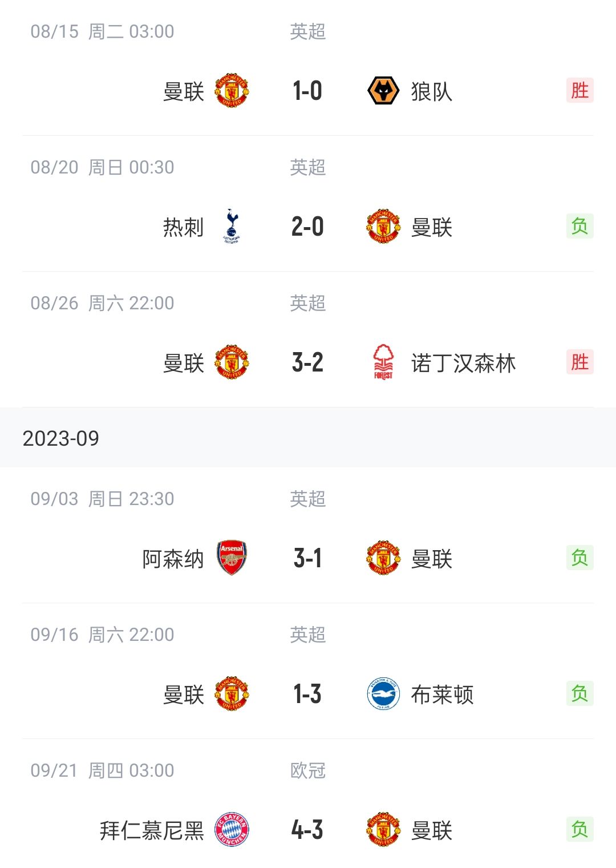Open the 3-2 Nottingham Forest match score
This screenshot has height=868, width=616.
(307, 362)
